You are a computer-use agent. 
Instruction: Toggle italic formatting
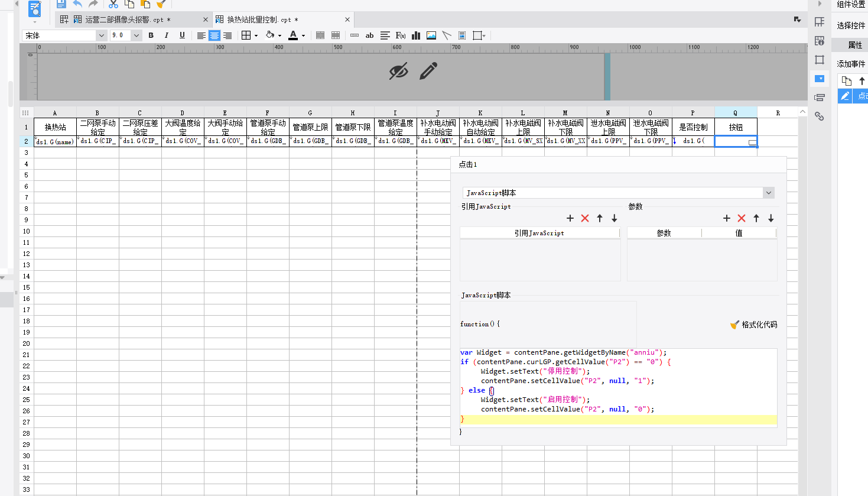pos(166,35)
